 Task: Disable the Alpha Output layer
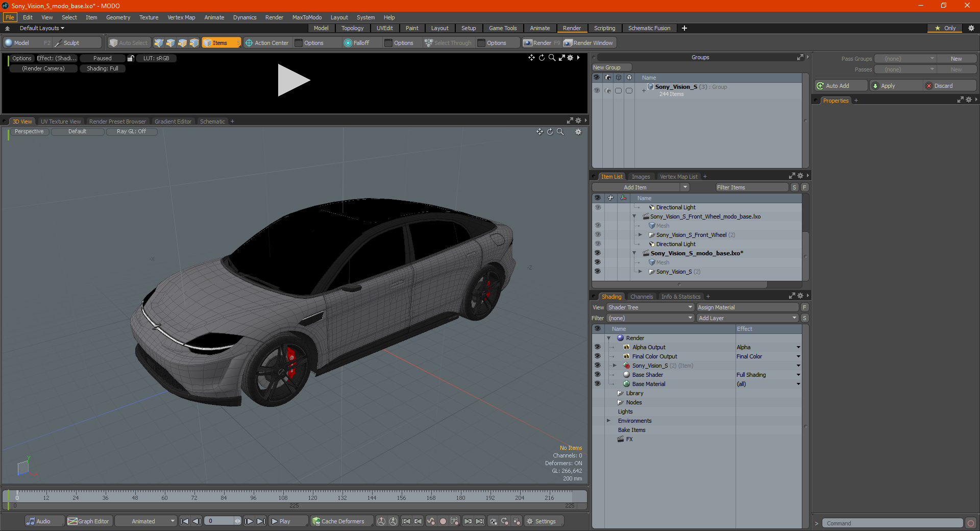pos(598,347)
